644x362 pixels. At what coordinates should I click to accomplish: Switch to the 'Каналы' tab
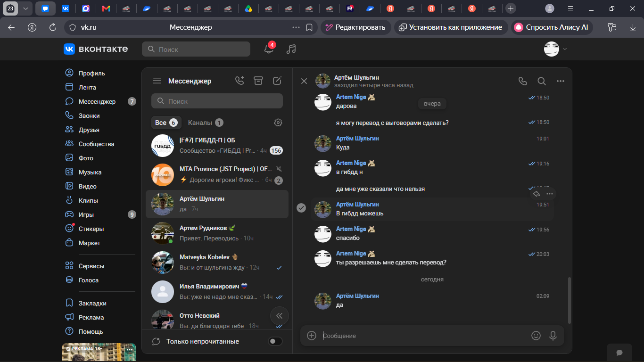(x=206, y=123)
